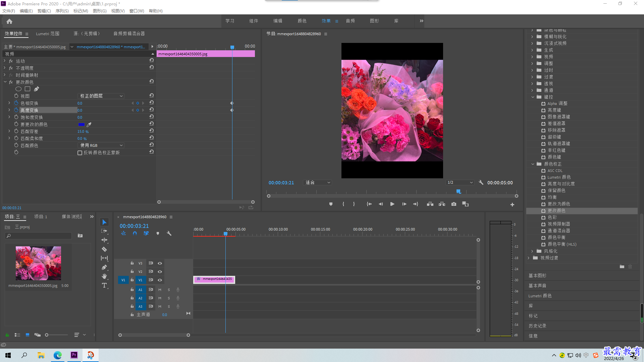Click Program monitor playhead marker
The height and width of the screenshot is (362, 644).
[x=459, y=191]
